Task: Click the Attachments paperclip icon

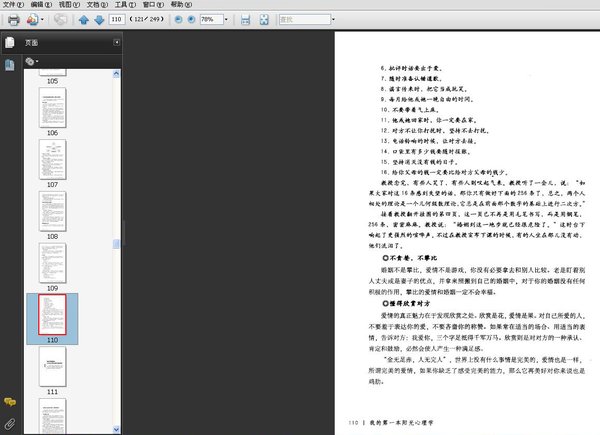Action: (10, 424)
